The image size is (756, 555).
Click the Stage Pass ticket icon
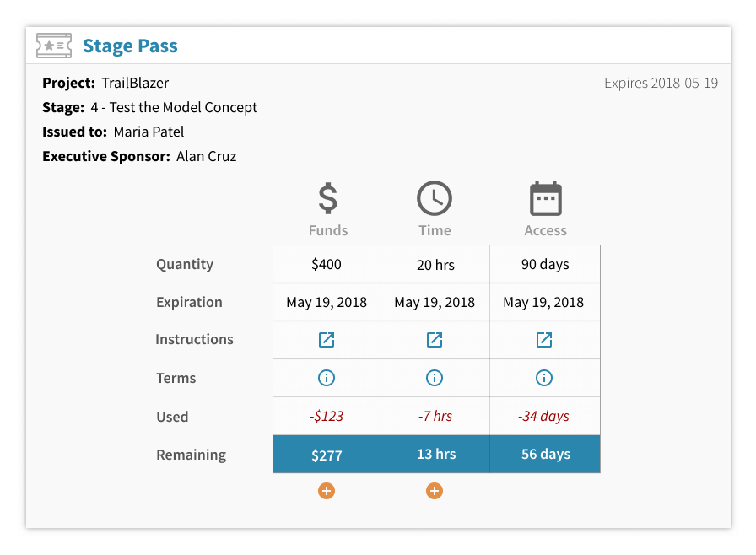(54, 46)
